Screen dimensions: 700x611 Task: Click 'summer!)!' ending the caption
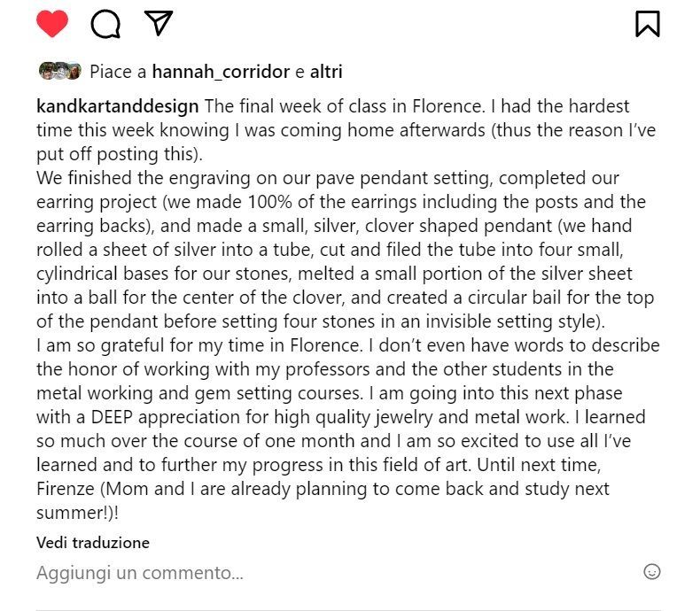[x=78, y=513]
